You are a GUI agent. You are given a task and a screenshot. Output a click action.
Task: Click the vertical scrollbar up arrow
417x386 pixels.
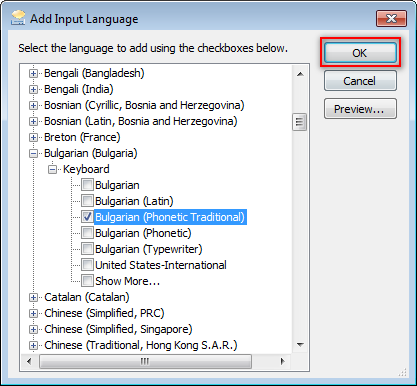tap(300, 74)
